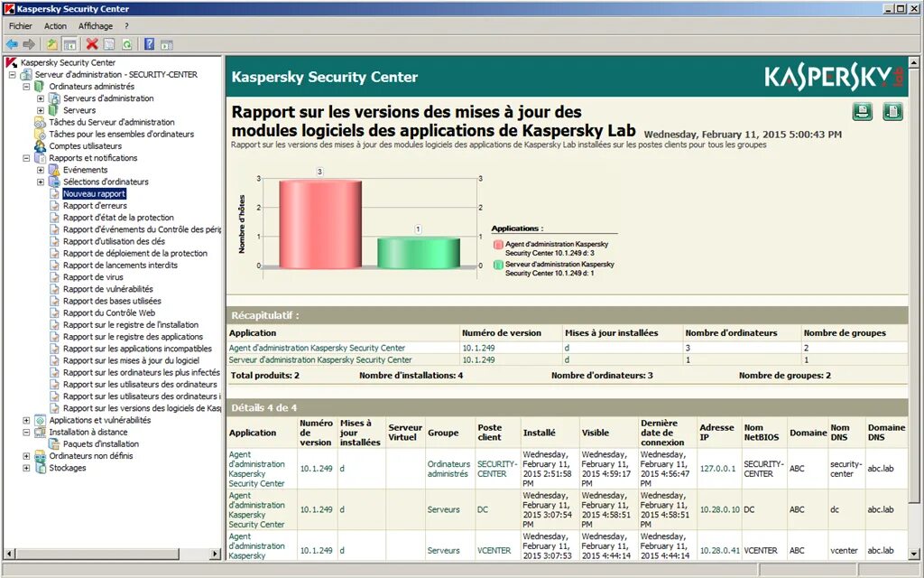This screenshot has height=578, width=924.
Task: Click the tree pane horizontal scroll right arrow
Action: point(215,554)
